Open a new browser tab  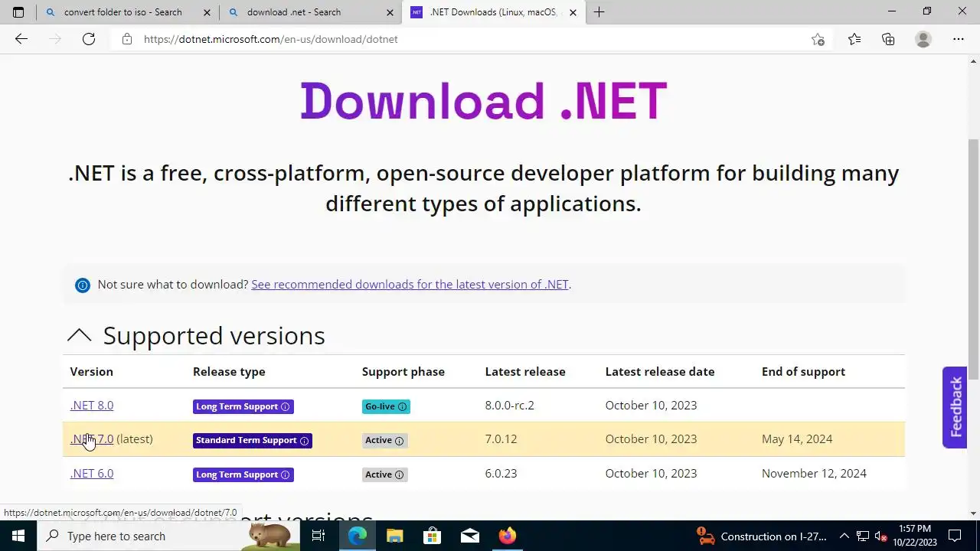coord(599,12)
